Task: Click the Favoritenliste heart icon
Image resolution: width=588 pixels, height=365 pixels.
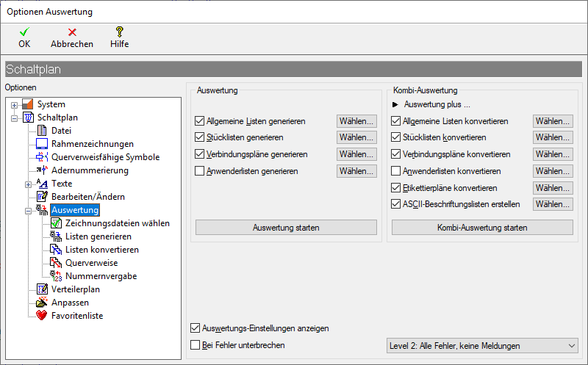Action: tap(42, 316)
